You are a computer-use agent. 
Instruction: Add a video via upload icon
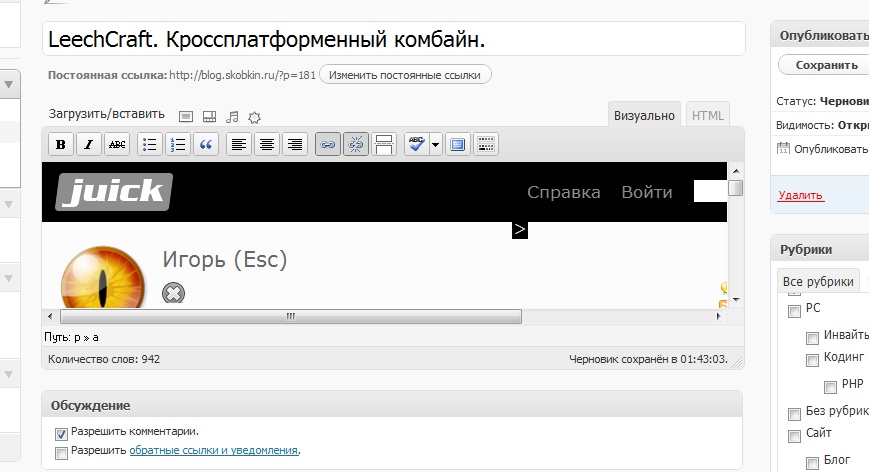pyautogui.click(x=209, y=116)
